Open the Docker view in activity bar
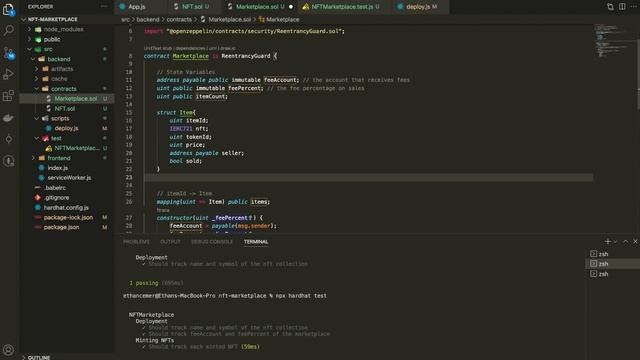 9,118
